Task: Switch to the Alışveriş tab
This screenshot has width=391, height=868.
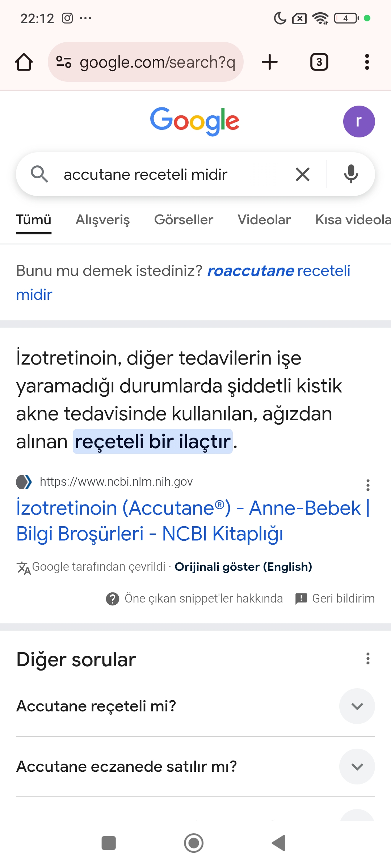Action: (102, 220)
